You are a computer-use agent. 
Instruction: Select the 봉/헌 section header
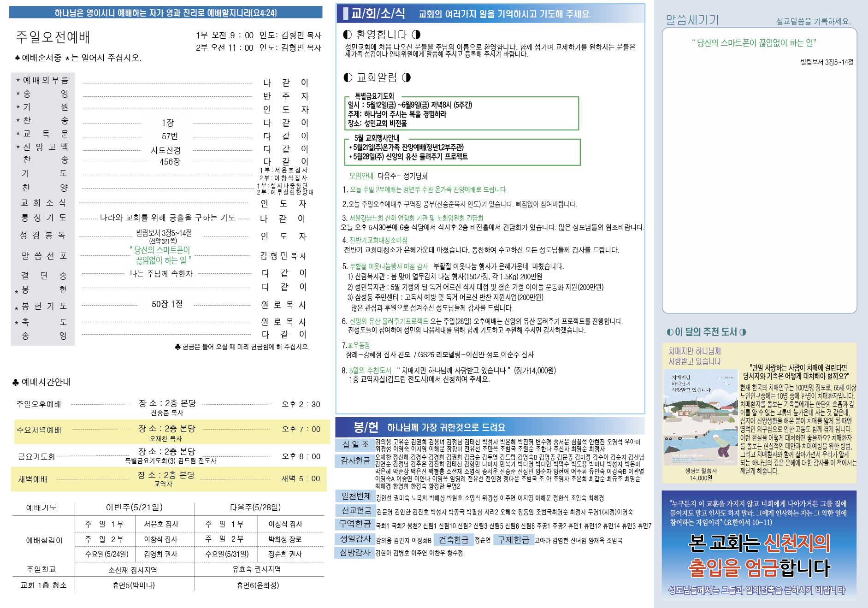366,427
